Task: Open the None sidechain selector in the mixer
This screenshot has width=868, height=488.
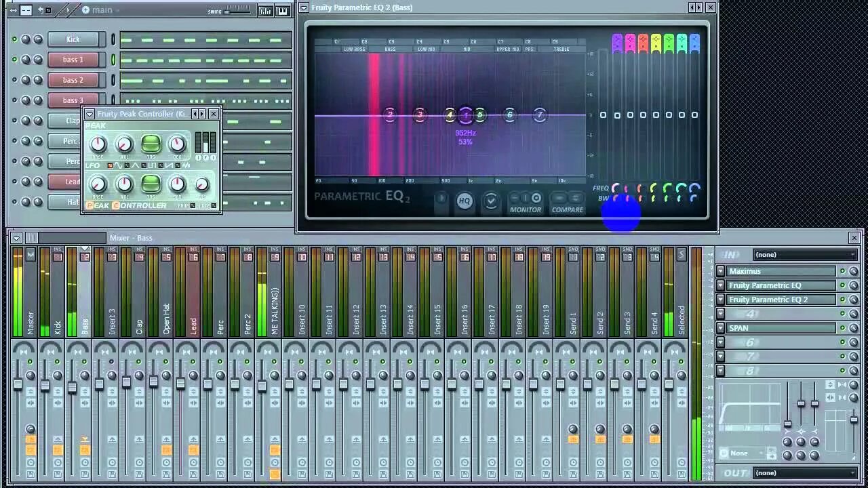Action: pos(742,453)
